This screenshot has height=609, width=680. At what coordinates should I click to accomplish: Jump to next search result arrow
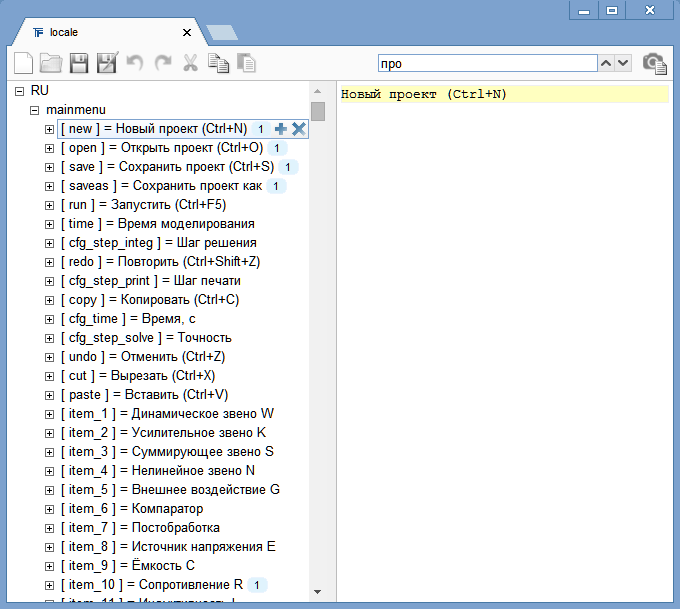coord(623,63)
